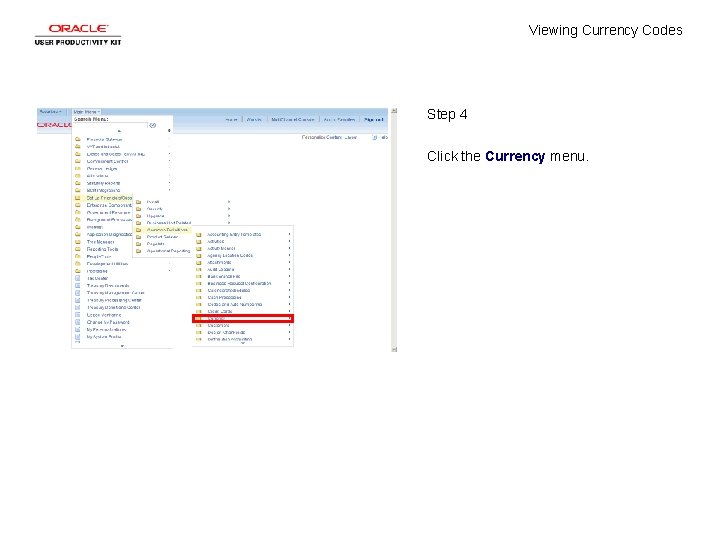Click the folder icon beside Install
Viewport: 720px width, 540px height.
pos(138,202)
